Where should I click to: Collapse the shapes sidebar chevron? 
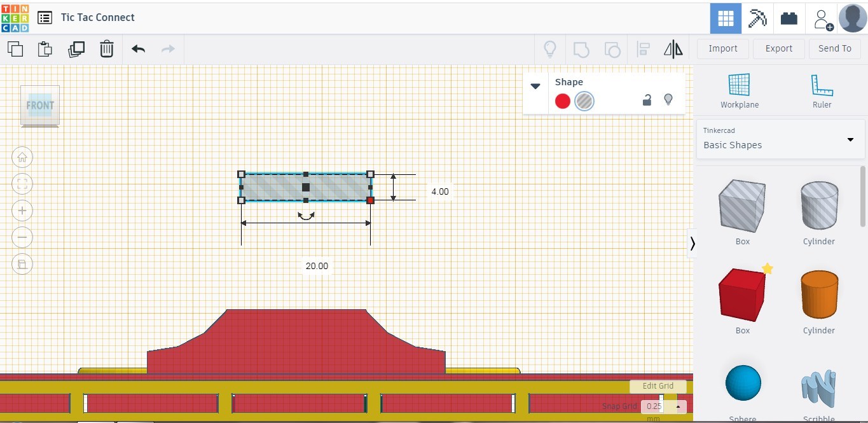(x=692, y=243)
